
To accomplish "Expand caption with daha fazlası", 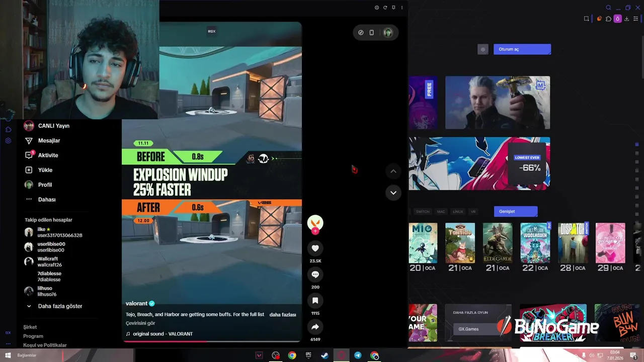I will 283,315.
